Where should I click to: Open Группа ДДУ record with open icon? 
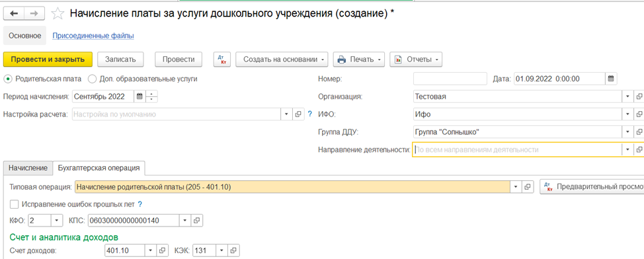coord(639,132)
